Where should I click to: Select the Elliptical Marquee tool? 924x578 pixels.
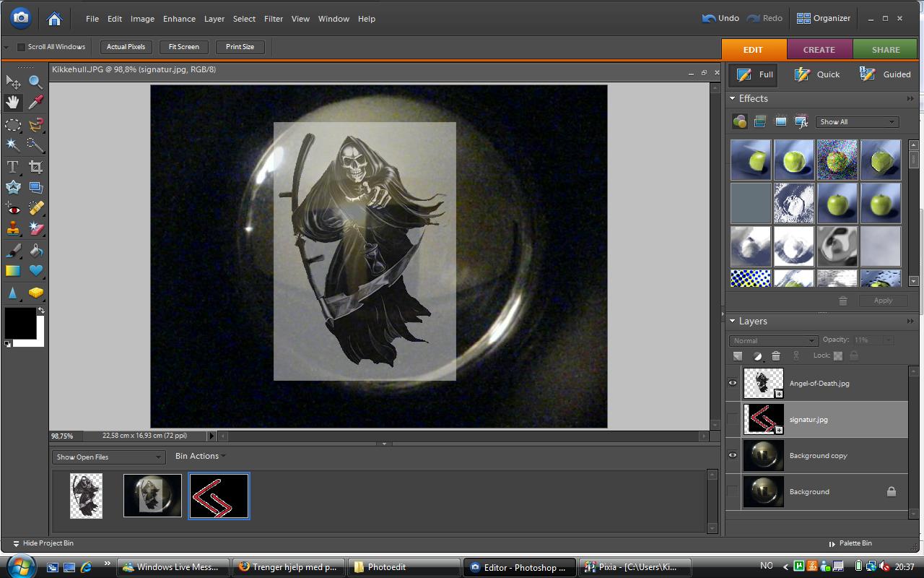13,124
